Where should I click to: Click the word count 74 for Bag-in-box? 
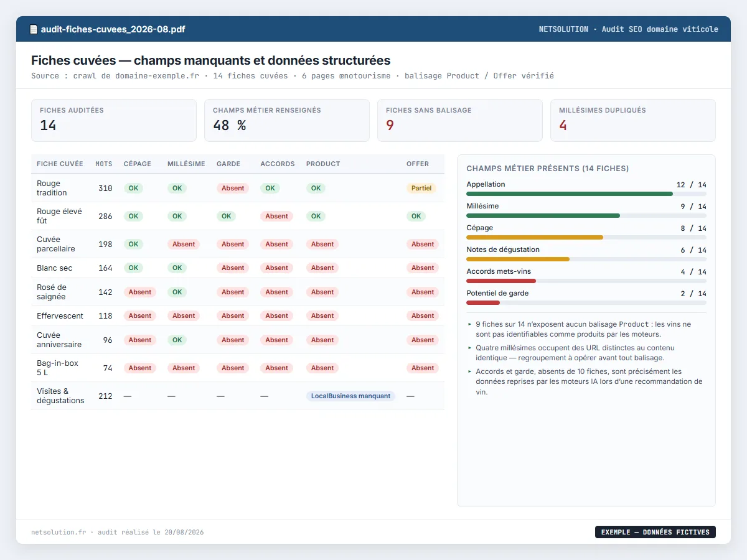108,368
